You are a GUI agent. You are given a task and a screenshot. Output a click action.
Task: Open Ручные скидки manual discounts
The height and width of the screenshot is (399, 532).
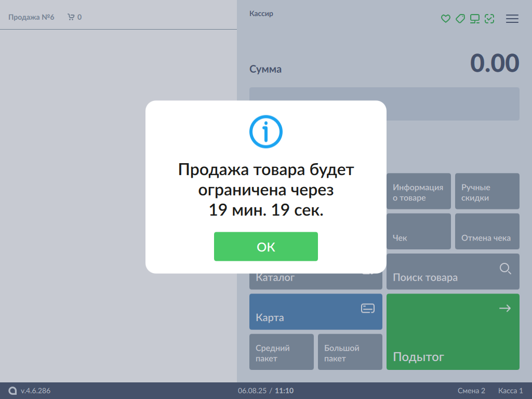coord(487,192)
